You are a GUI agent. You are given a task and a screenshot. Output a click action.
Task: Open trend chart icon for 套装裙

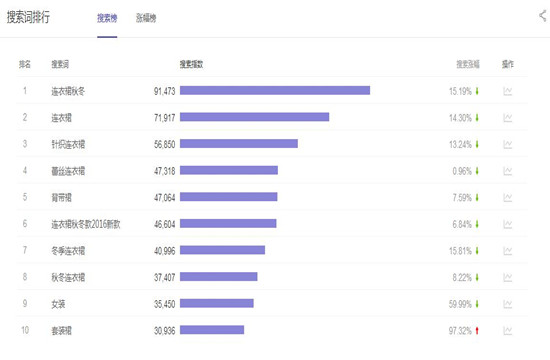tap(508, 331)
